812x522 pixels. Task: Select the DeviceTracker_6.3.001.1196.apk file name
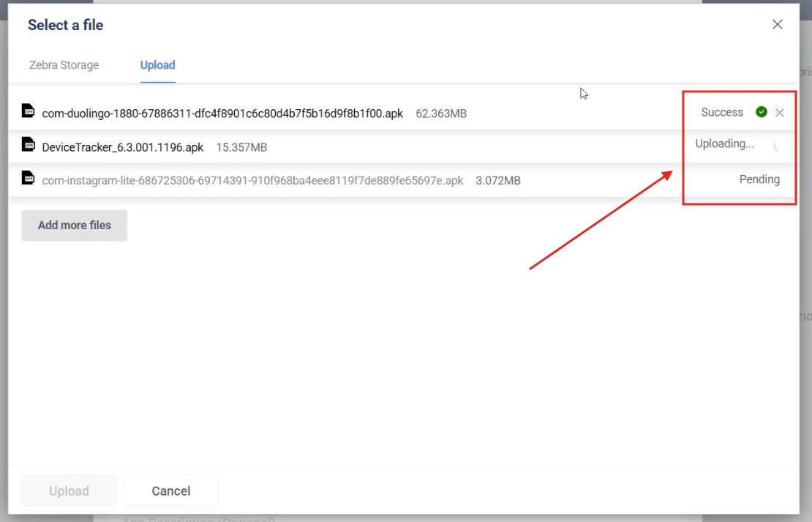click(x=123, y=147)
